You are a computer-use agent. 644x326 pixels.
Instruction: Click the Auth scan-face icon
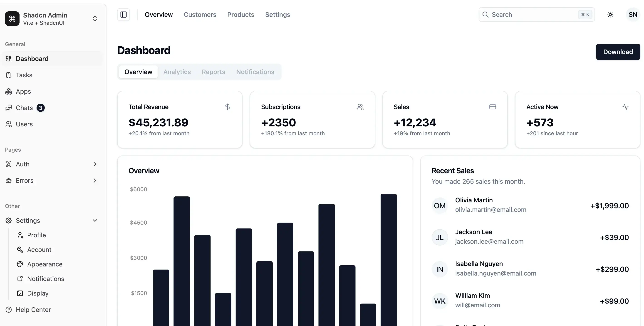coord(8,164)
